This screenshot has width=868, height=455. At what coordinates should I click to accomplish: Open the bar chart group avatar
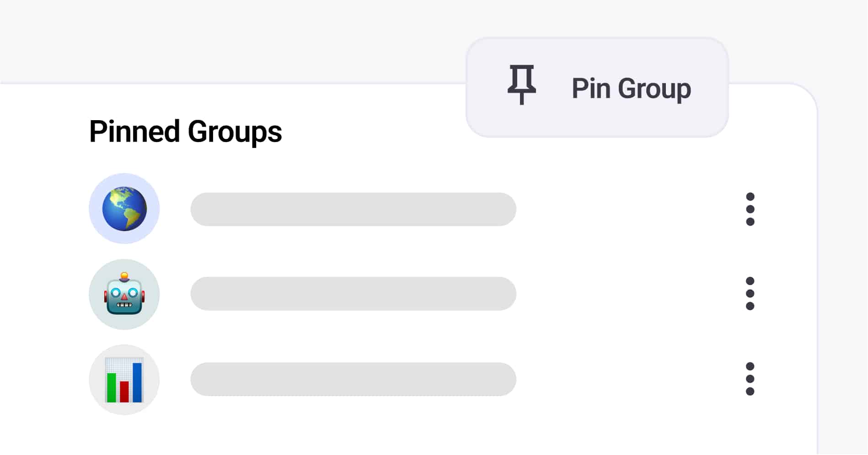(x=124, y=380)
